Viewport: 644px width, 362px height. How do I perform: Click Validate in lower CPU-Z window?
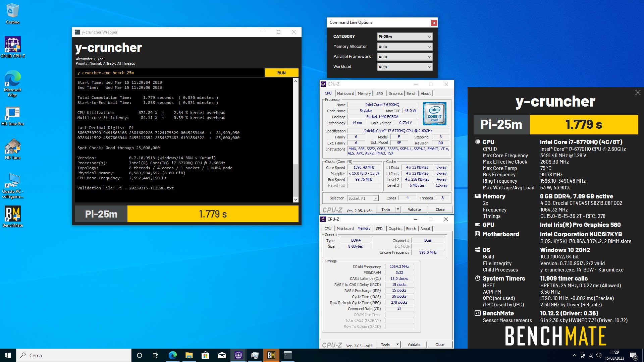point(414,345)
